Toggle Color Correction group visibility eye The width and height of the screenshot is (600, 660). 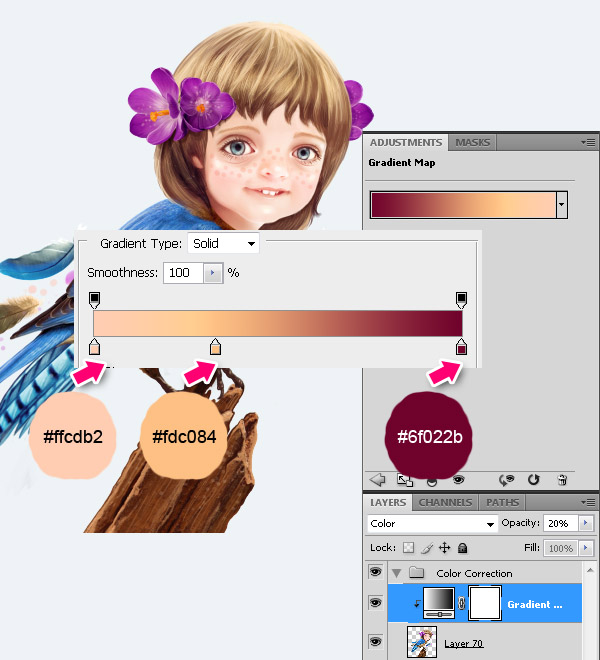click(376, 573)
